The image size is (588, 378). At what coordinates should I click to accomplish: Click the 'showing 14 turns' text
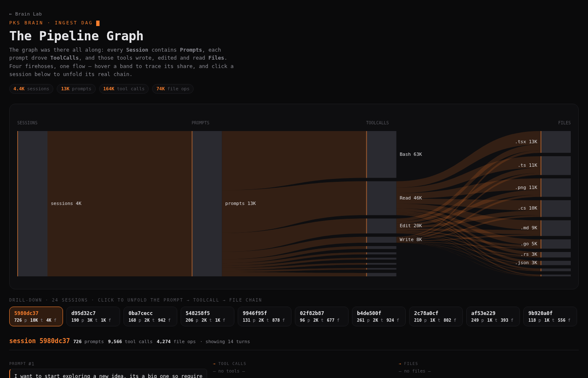[x=228, y=341]
